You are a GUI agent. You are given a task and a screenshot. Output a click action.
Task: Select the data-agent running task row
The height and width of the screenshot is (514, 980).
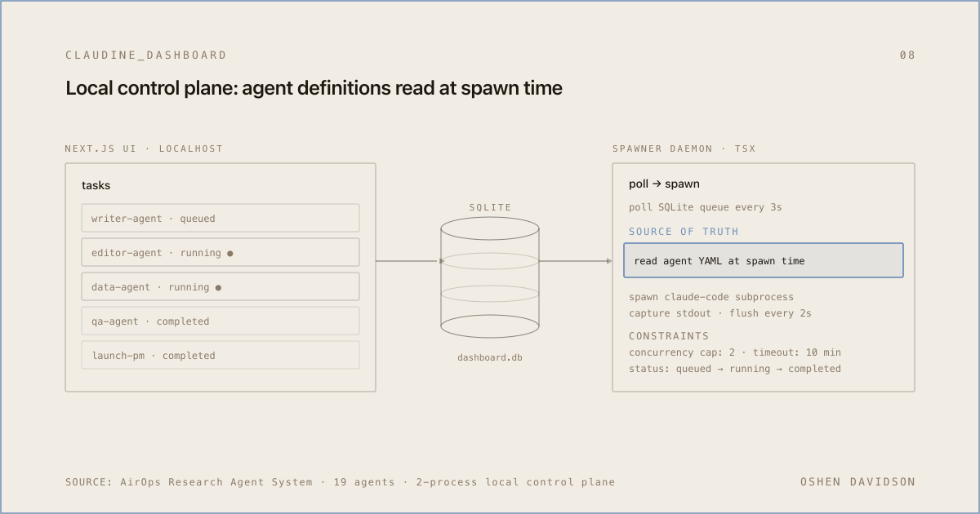pyautogui.click(x=220, y=286)
